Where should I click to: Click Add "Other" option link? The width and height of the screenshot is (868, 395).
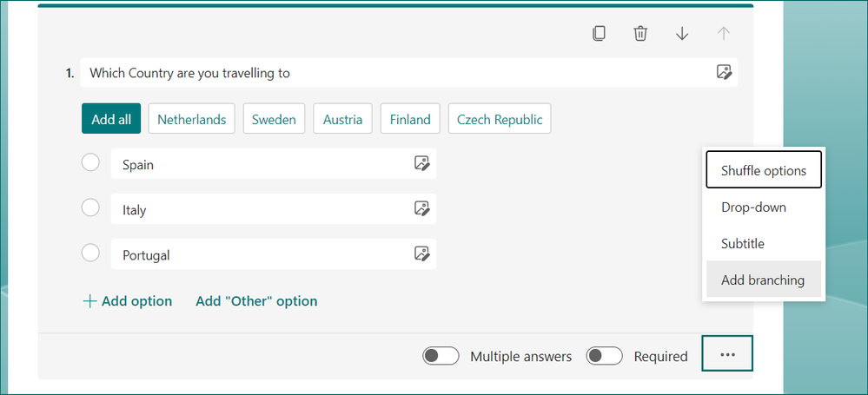256,301
